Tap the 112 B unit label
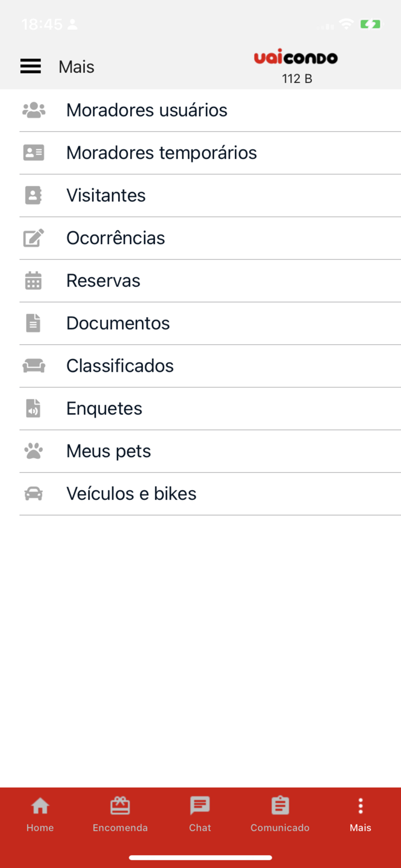 [x=296, y=79]
